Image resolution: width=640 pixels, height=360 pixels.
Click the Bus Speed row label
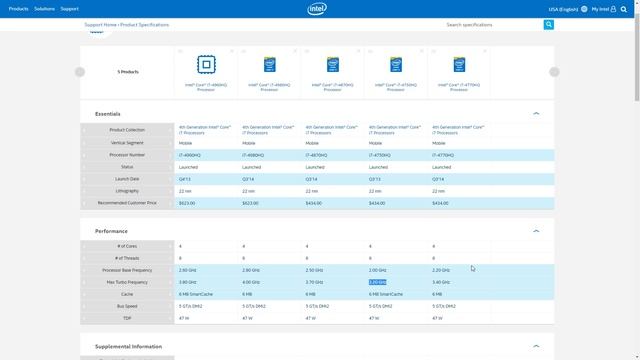pyautogui.click(x=127, y=306)
